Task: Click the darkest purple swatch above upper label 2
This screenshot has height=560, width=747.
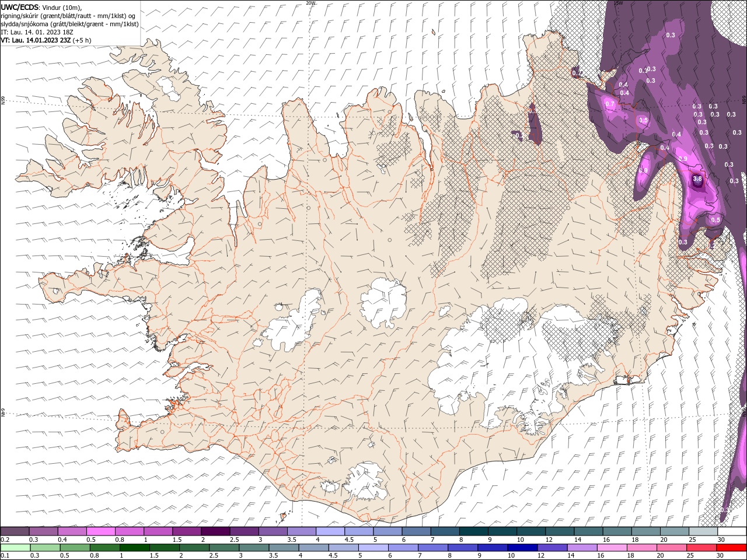Action: (x=215, y=531)
